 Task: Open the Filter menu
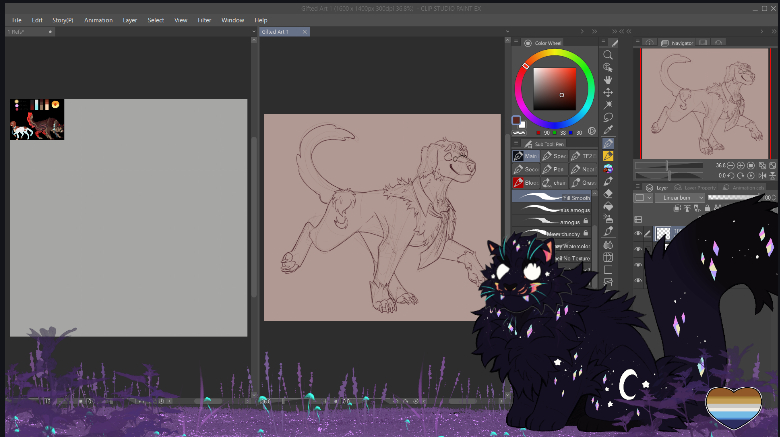click(204, 20)
